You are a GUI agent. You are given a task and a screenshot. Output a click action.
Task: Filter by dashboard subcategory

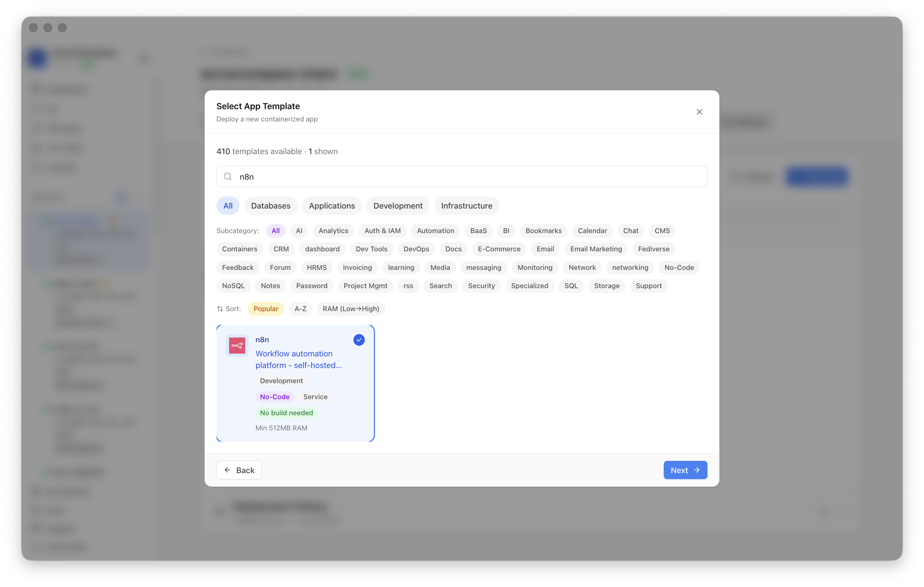tap(322, 249)
